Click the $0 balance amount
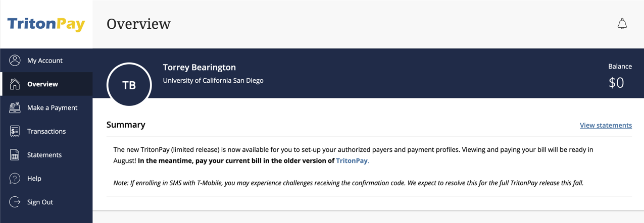Viewport: 644px width, 223px height. coord(616,83)
